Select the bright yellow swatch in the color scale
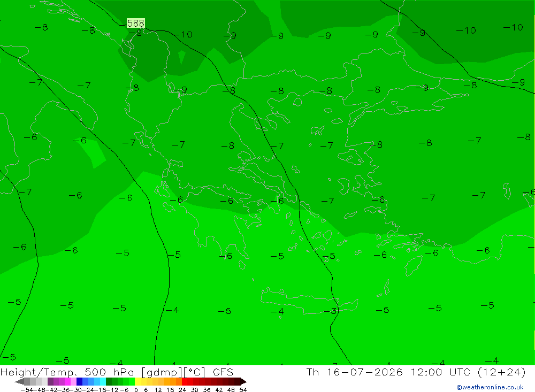Viewport: 535px width, 392px height. [137, 381]
